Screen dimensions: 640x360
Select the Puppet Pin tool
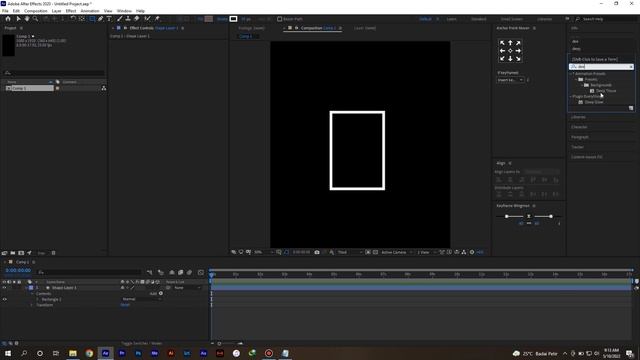coord(157,19)
